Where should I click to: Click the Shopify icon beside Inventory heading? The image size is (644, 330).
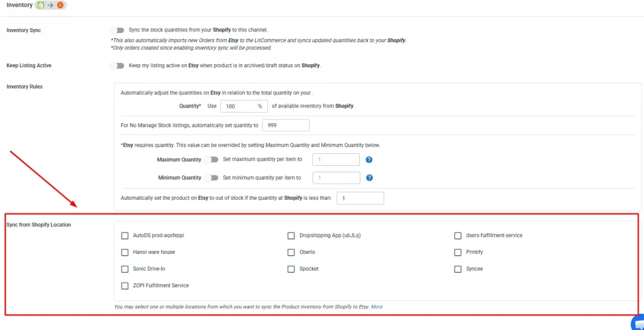pyautogui.click(x=41, y=6)
